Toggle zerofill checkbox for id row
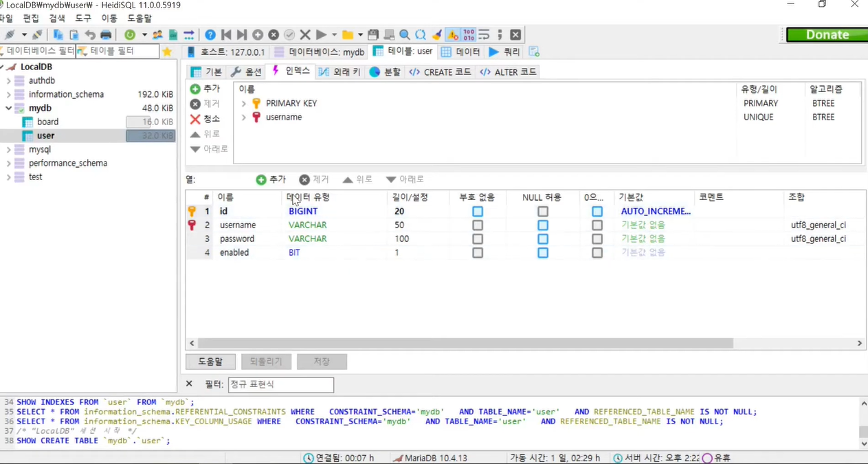Viewport: 868px width, 464px height. tap(597, 211)
